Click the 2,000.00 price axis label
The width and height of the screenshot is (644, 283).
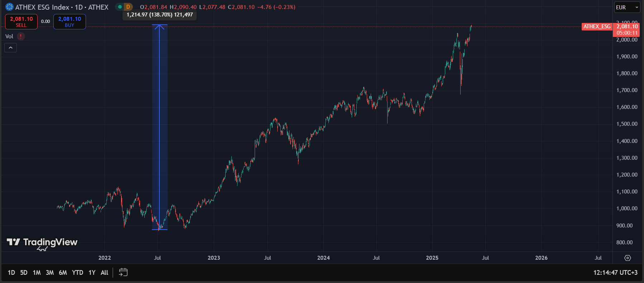(x=627, y=40)
